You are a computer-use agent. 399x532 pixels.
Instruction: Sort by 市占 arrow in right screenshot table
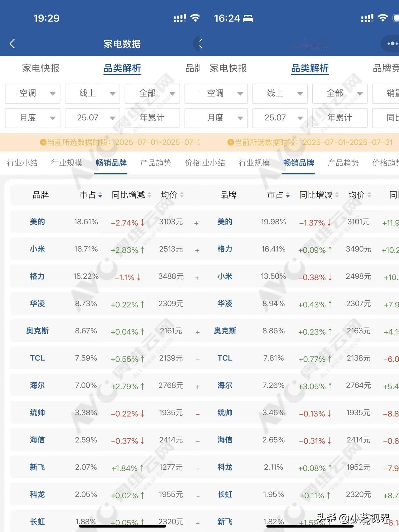[288, 195]
